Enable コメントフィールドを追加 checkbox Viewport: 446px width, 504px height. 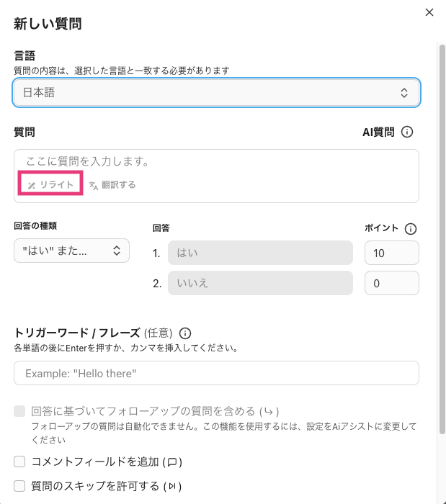19,462
